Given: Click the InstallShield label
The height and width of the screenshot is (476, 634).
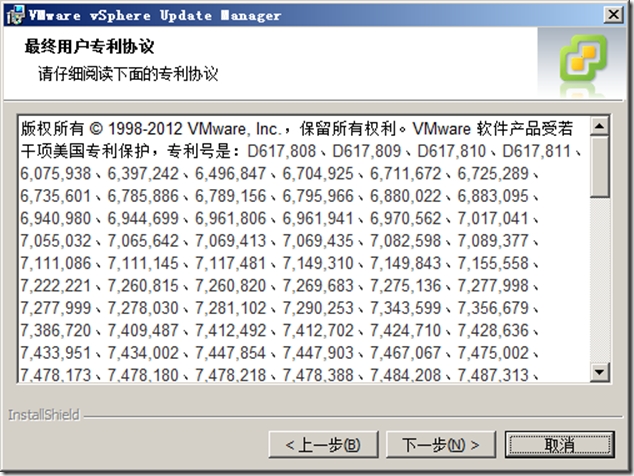Looking at the screenshot, I should click(44, 415).
